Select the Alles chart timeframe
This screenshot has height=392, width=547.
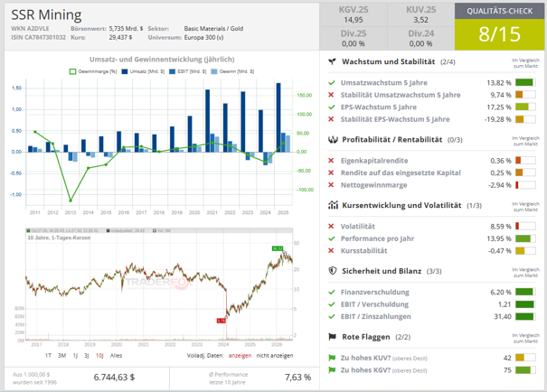coord(116,355)
